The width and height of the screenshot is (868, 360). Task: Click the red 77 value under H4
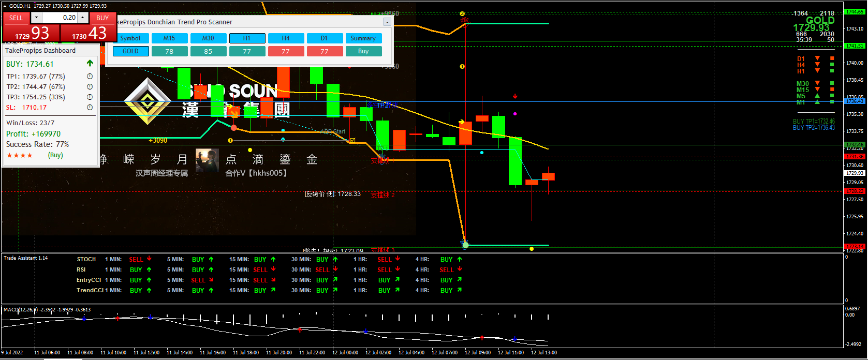pos(286,51)
